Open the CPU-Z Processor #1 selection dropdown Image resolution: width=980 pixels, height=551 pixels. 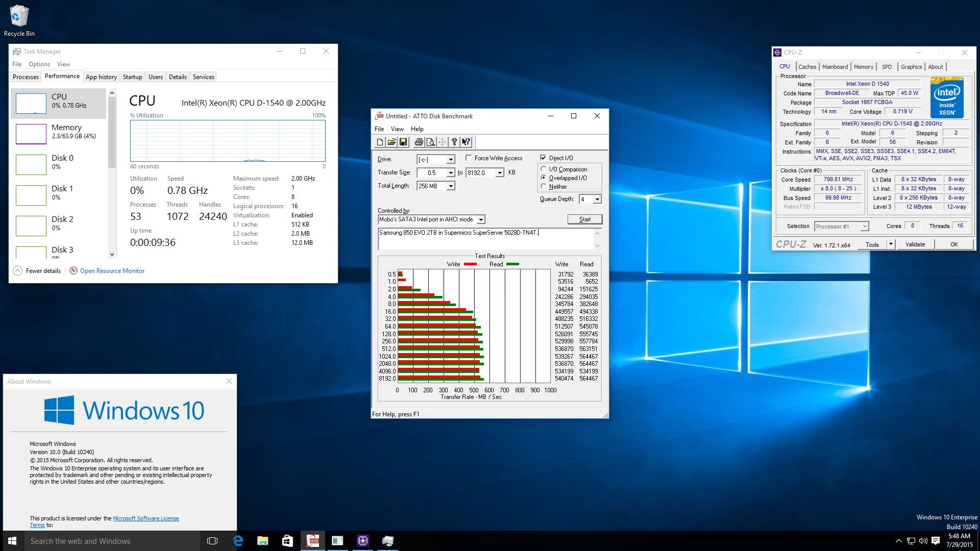tap(865, 227)
